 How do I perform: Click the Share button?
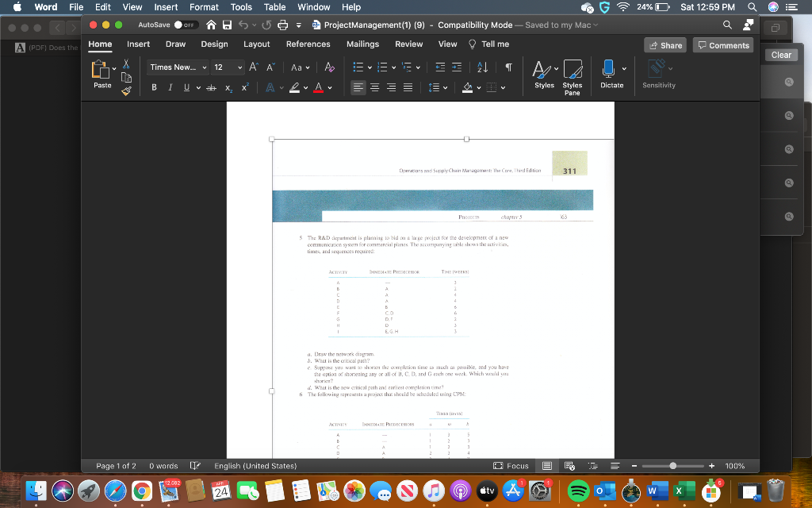[x=665, y=45]
